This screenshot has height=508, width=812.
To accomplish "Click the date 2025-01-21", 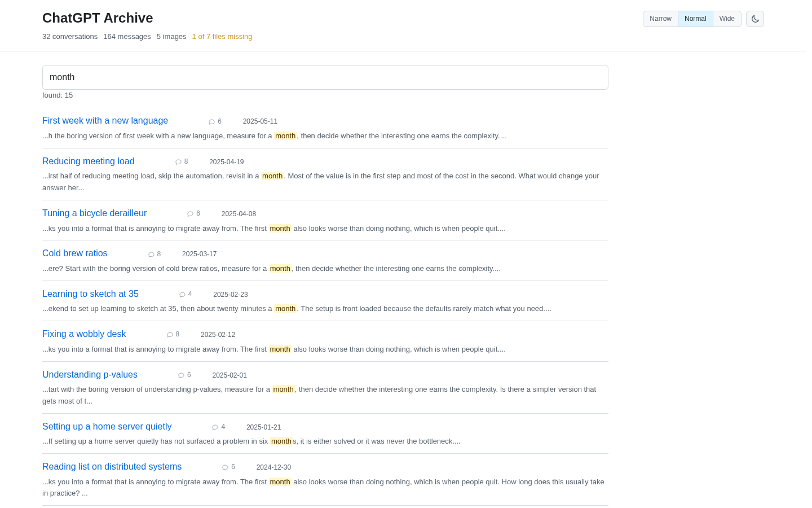I will (x=263, y=427).
